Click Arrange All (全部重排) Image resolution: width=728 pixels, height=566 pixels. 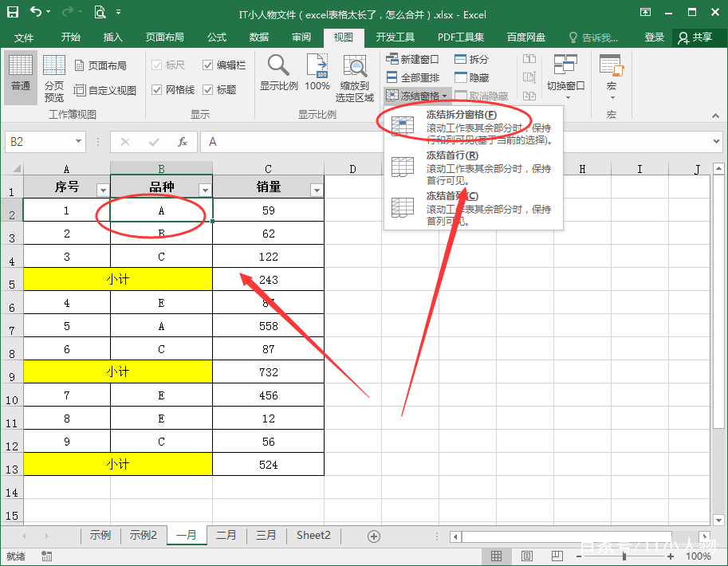coord(412,77)
